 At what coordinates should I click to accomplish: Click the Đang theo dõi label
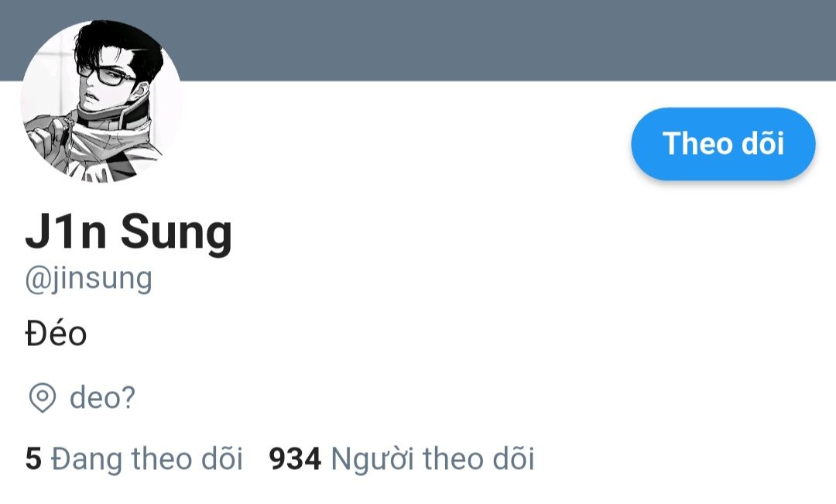coord(147,458)
